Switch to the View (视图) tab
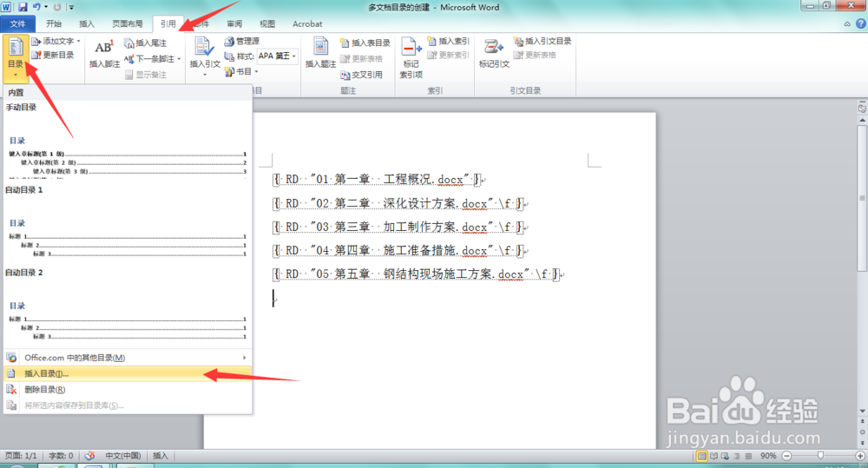 pyautogui.click(x=267, y=23)
